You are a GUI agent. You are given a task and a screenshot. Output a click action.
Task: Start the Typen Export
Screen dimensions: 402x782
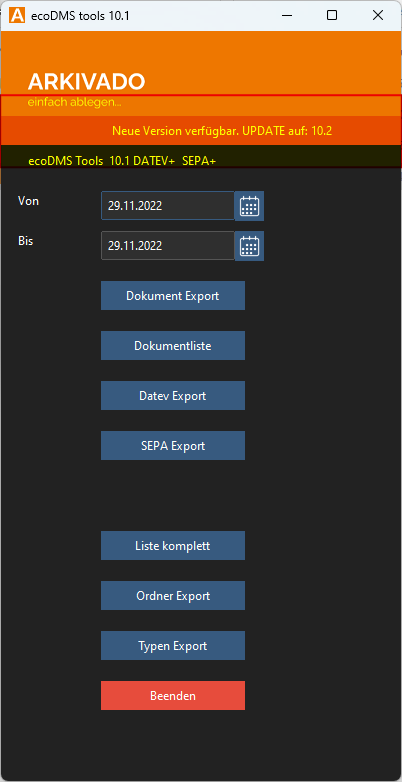click(x=173, y=645)
